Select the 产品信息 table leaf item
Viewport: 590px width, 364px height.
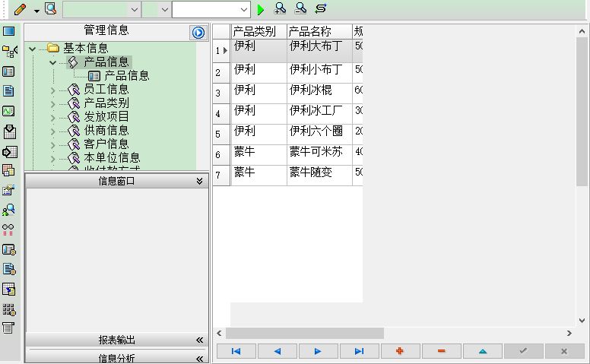(127, 75)
